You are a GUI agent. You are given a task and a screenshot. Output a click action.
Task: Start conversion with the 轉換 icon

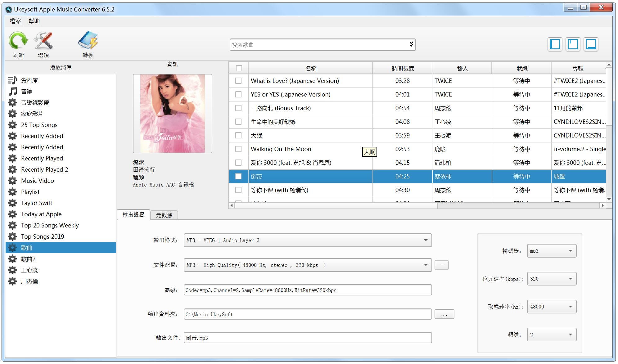[x=88, y=41]
